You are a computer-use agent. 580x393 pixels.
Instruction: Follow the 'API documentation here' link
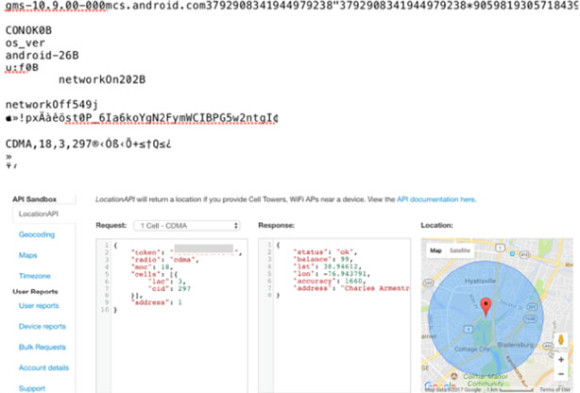pyautogui.click(x=436, y=199)
